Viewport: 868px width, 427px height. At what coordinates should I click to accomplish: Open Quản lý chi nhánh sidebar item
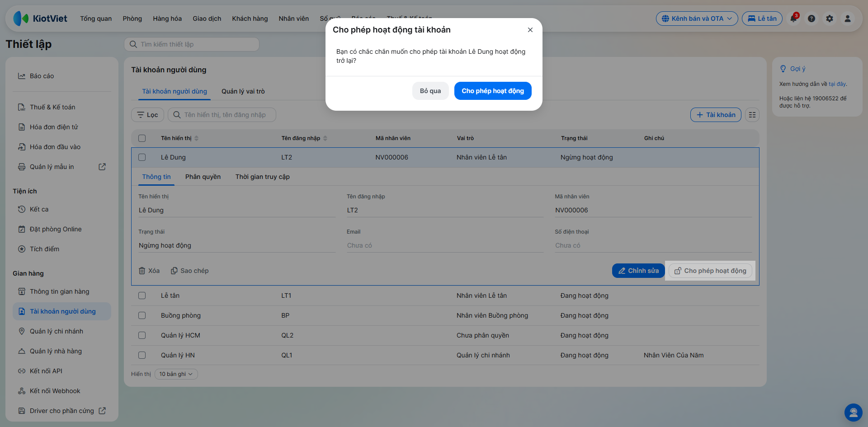click(62, 331)
